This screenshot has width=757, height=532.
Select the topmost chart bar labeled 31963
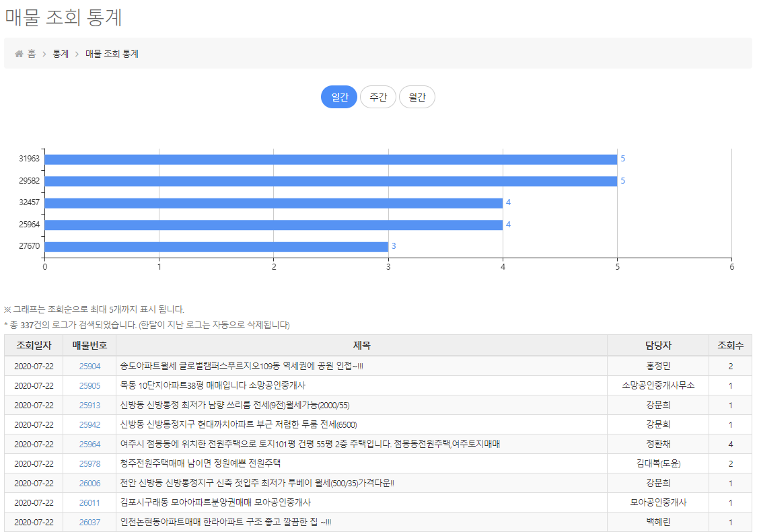(330, 159)
